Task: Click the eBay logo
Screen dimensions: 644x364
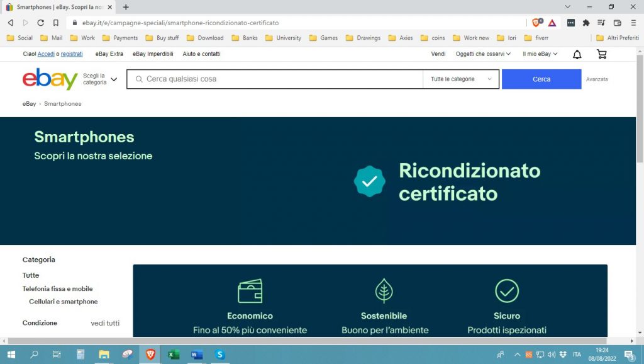Action: [50, 79]
